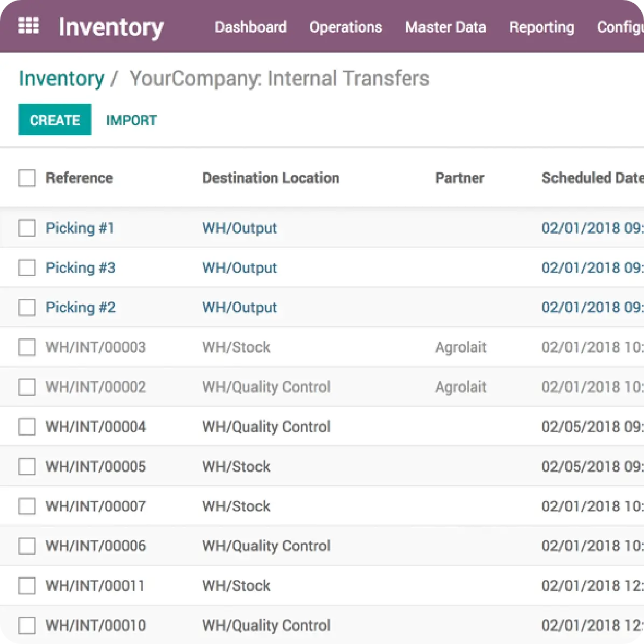Tick the checkbox for WH/INT/00010
644x644 pixels.
[27, 625]
